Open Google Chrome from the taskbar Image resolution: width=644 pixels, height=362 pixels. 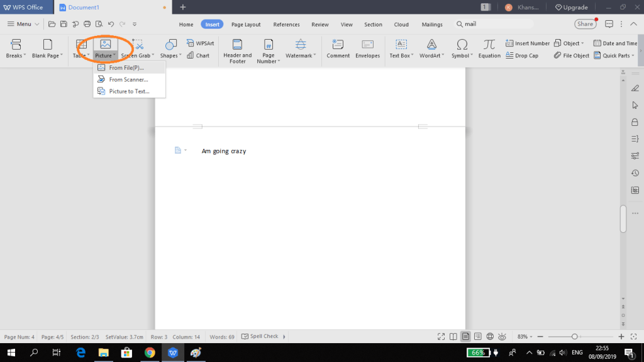[x=150, y=353]
